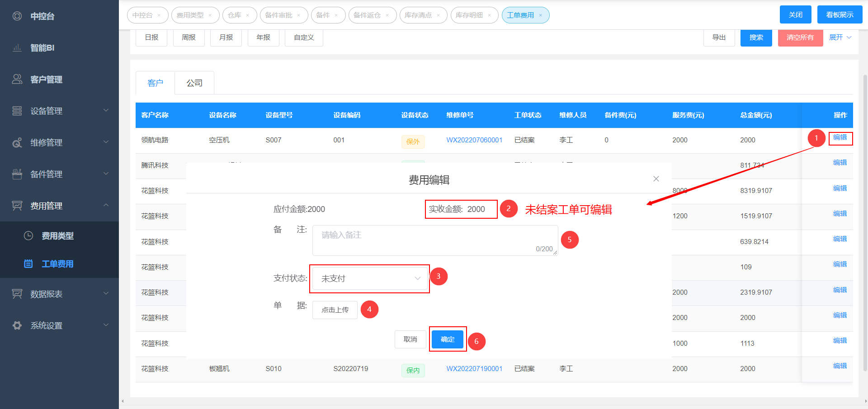Switch to the 公司 tab
Image resolution: width=868 pixels, height=409 pixels.
tap(194, 83)
